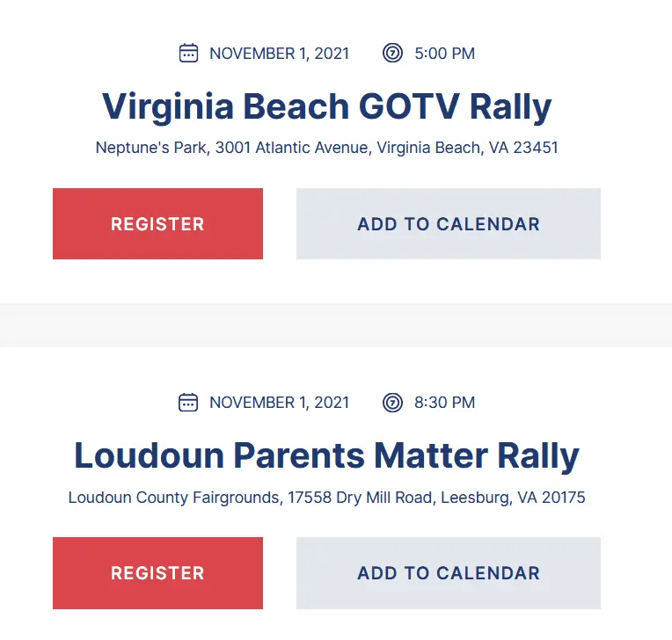This screenshot has width=672, height=640.
Task: Click the 17558 Dry Mill Road street address
Action: point(361,498)
